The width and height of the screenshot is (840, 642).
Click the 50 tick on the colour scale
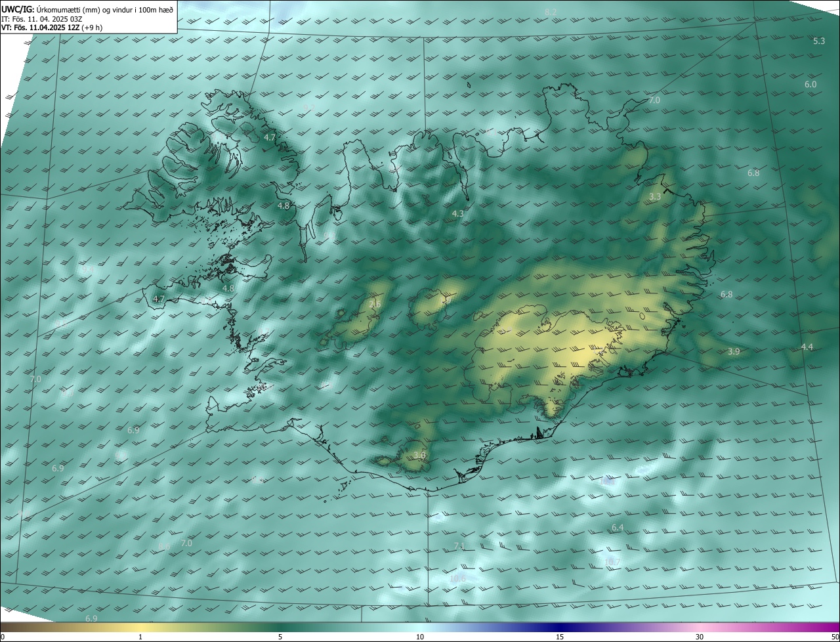[835, 637]
